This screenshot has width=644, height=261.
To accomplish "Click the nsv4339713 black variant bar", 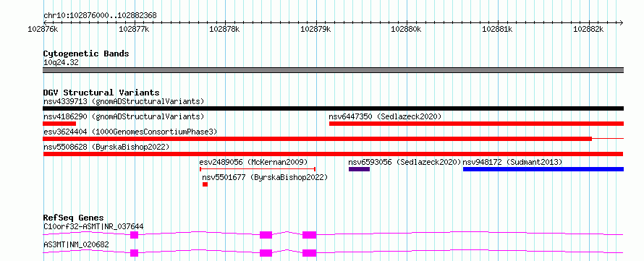I will (333, 108).
